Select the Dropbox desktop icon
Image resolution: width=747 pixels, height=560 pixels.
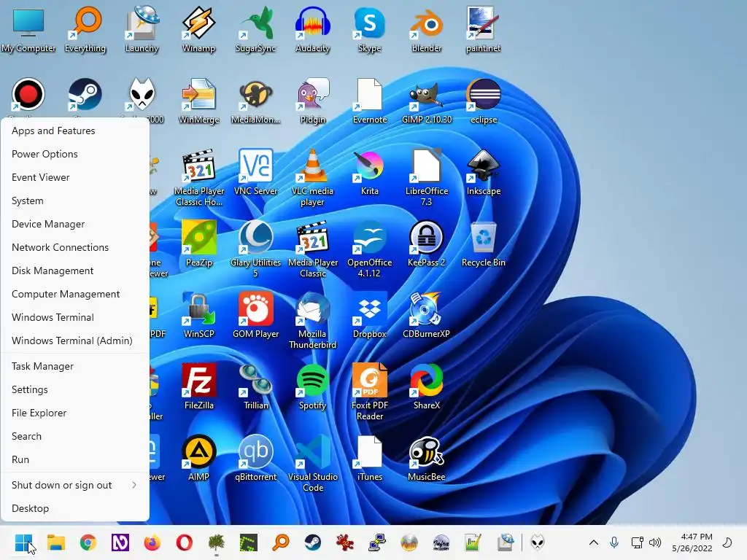click(370, 315)
